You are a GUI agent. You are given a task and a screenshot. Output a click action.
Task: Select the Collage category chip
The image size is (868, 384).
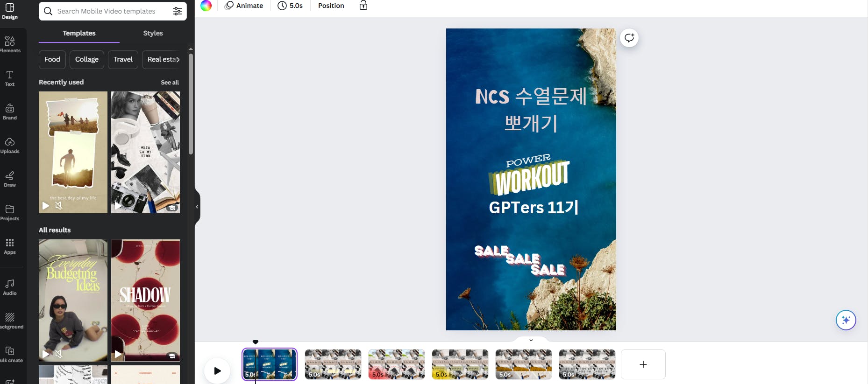(x=87, y=59)
